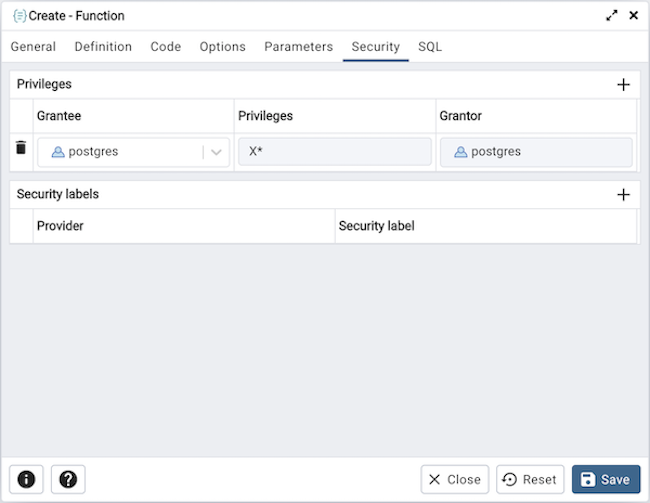View the Parameters tab
Screen dimensions: 650x503
point(298,47)
